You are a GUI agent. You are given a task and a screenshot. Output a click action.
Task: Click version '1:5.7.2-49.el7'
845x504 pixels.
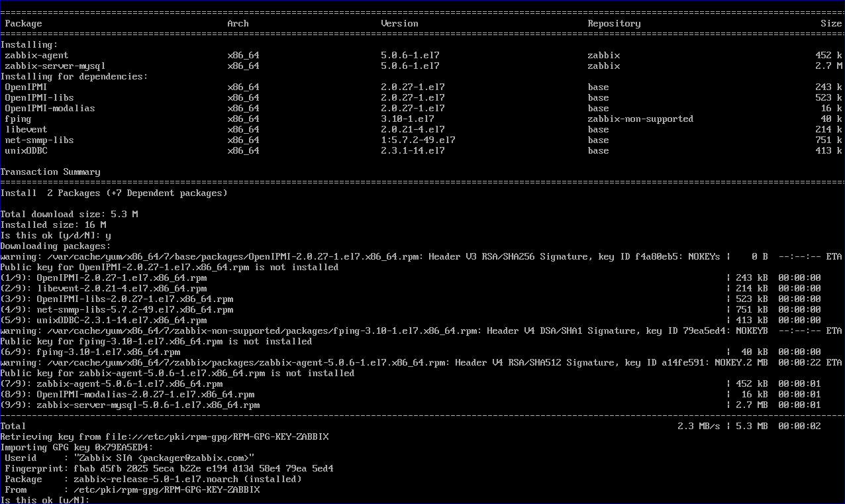tap(418, 140)
